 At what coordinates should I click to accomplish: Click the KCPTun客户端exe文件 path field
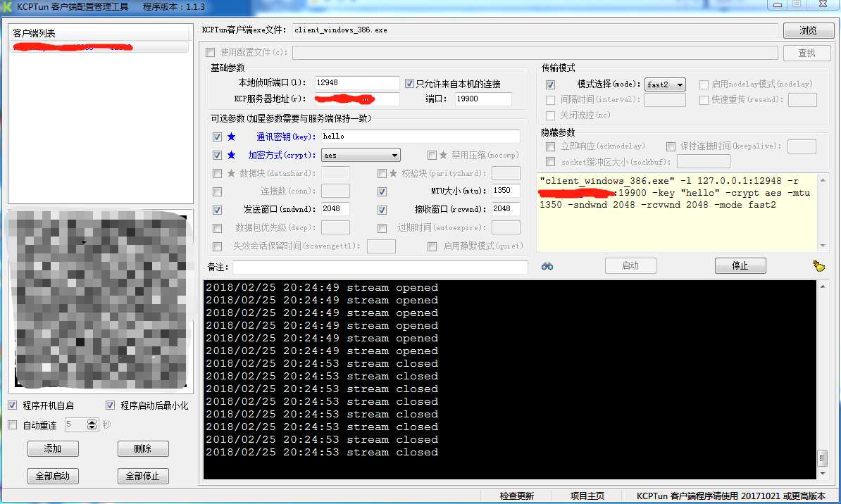[535, 30]
